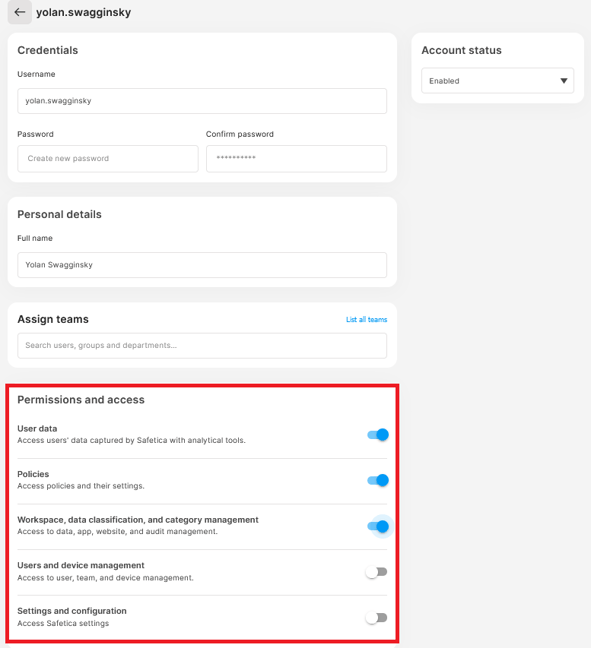
Task: Click the Credentials section heading
Action: [x=48, y=50]
